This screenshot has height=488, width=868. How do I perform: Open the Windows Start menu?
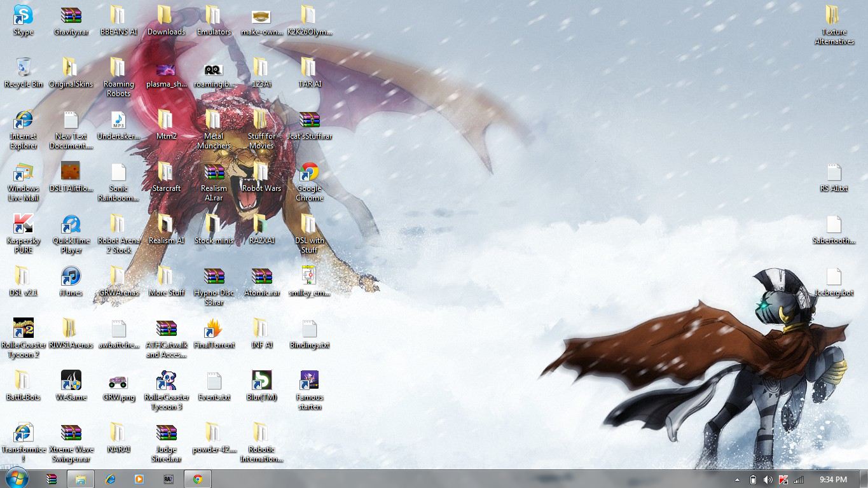tap(16, 478)
